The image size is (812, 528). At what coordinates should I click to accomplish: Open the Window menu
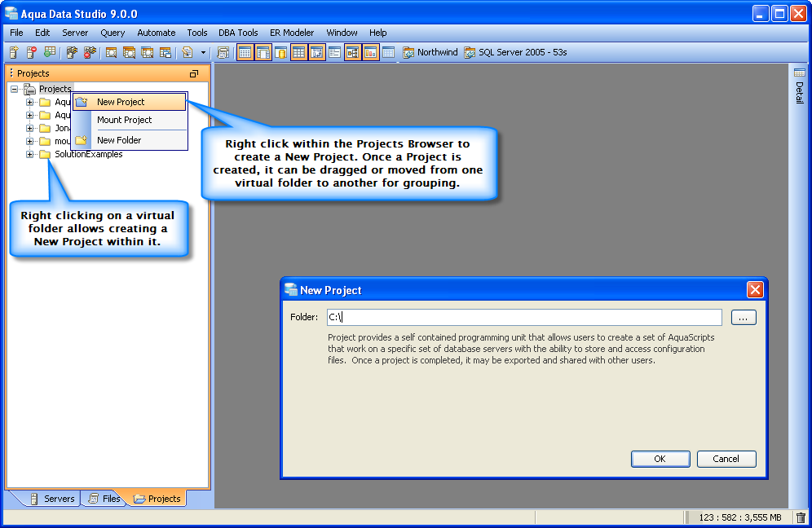(x=342, y=33)
